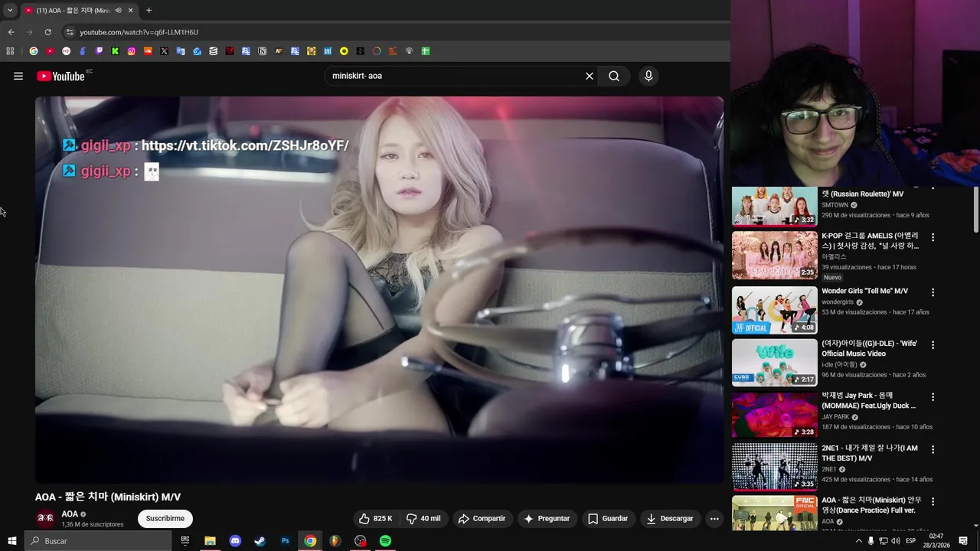Run the search with the magnifier button

(614, 76)
